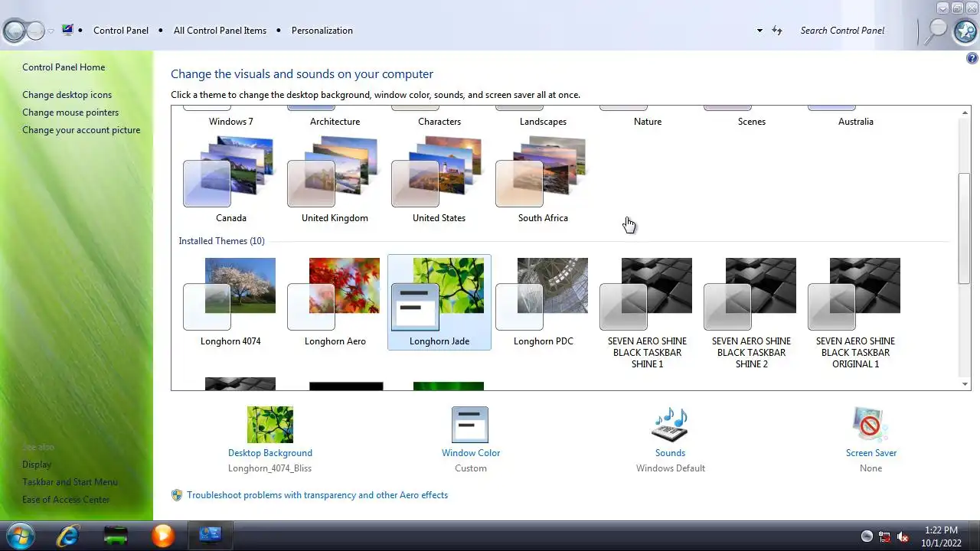Image resolution: width=980 pixels, height=551 pixels.
Task: Select the Longhorn Aero theme
Action: [x=335, y=302]
